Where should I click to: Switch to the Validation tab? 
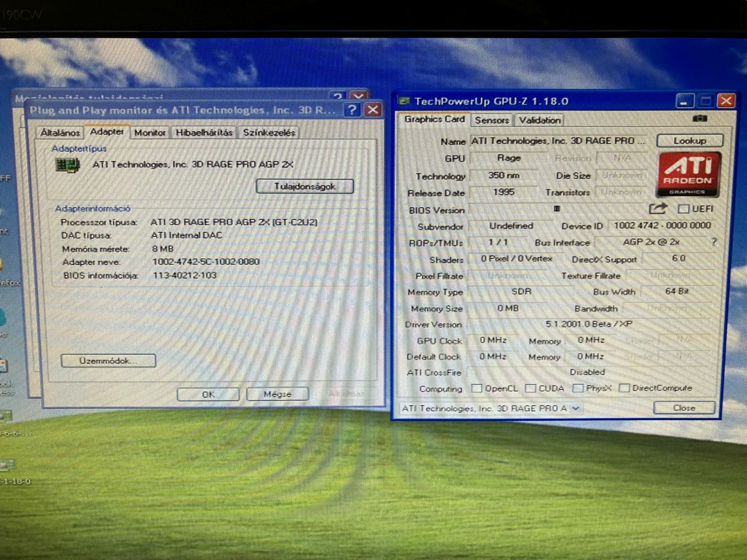pos(539,120)
